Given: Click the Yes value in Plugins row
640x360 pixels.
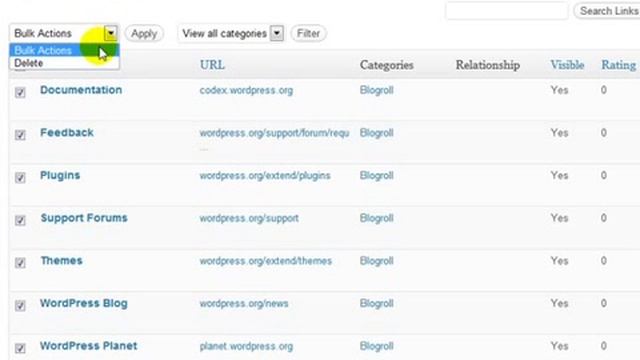Looking at the screenshot, I should (559, 175).
